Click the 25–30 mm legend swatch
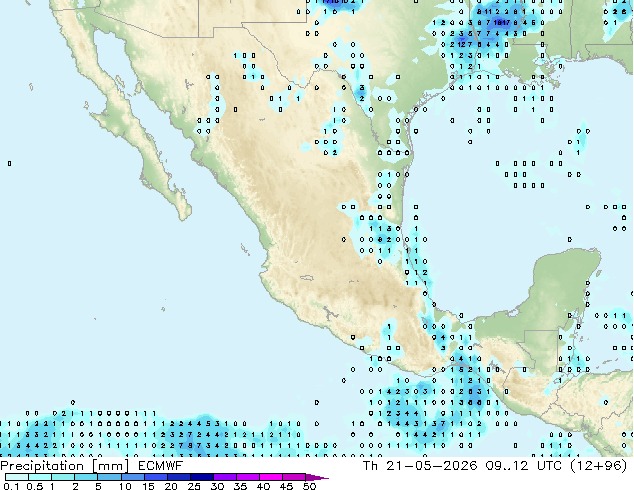634x490 pixels. pyautogui.click(x=201, y=477)
